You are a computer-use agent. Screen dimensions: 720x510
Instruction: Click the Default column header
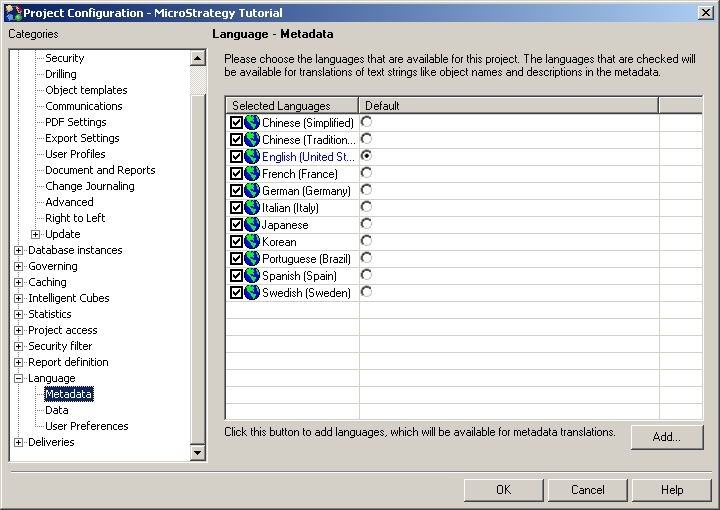coord(508,106)
